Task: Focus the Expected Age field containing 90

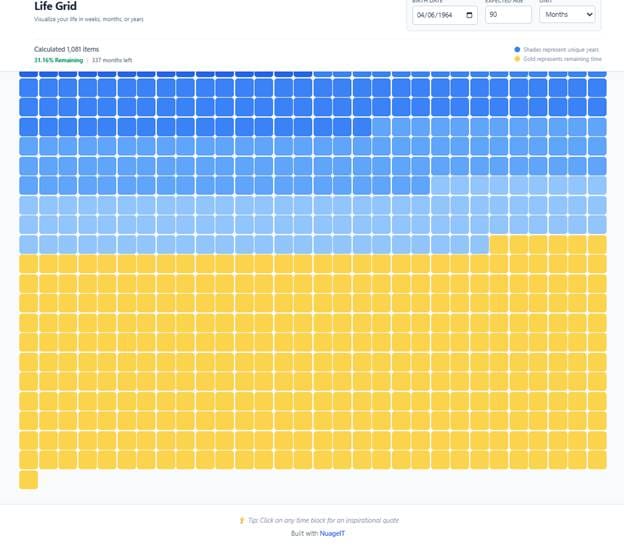Action: pos(508,15)
